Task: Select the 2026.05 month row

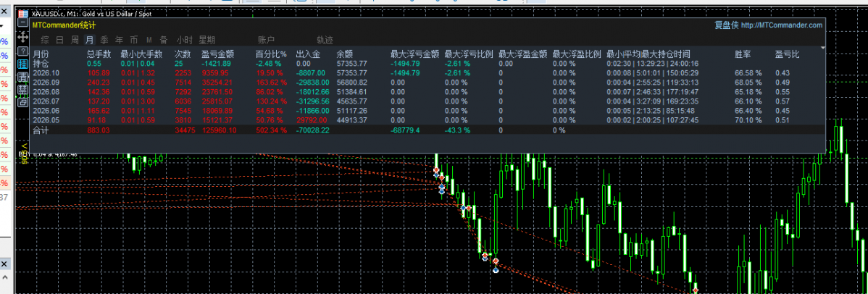Action: [x=428, y=120]
